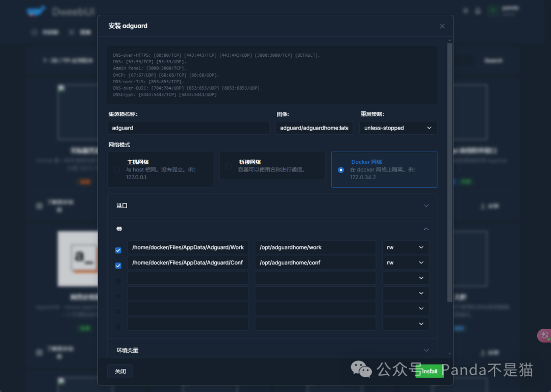Open rw dropdown for the Work volume
The height and width of the screenshot is (392, 551).
(406, 248)
